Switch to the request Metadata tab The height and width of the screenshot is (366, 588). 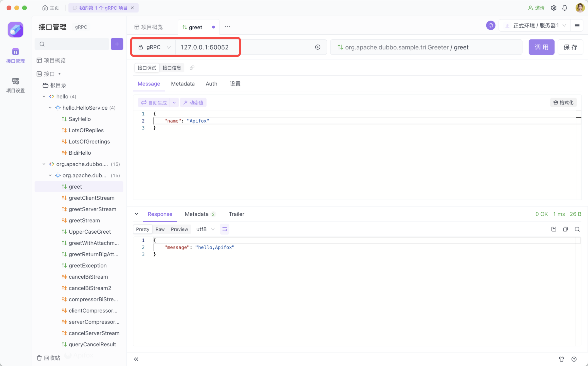(x=183, y=84)
